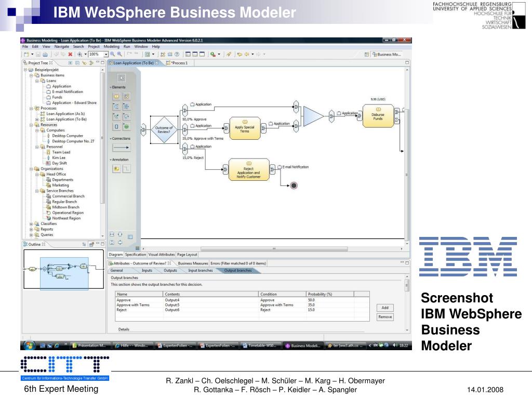Open the Präsentation taskbar button
The height and width of the screenshot is (399, 532).
(89, 345)
